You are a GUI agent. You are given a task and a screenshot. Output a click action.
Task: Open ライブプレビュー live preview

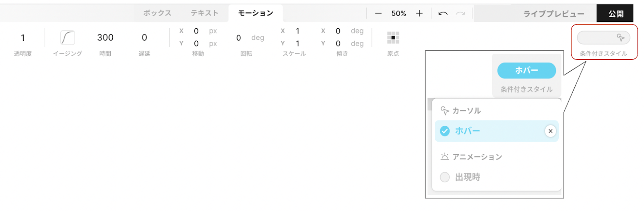pos(553,14)
